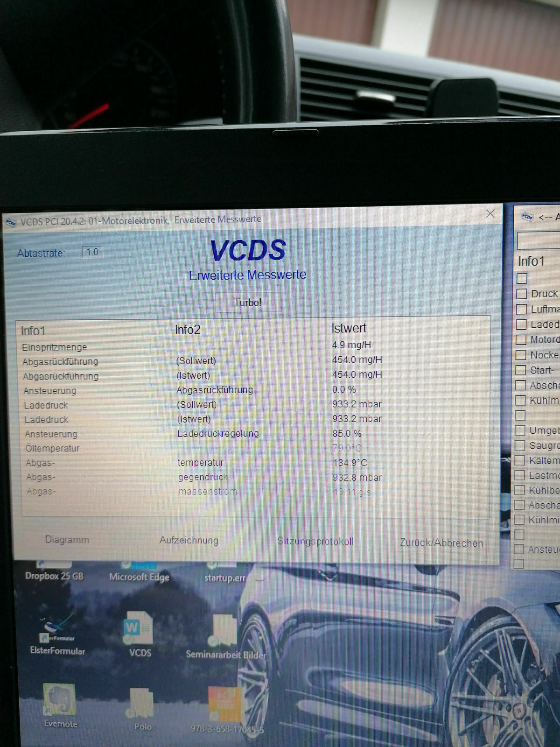Toggle the Start- checkbox in side window
Image resolution: width=560 pixels, height=747 pixels.
520,370
